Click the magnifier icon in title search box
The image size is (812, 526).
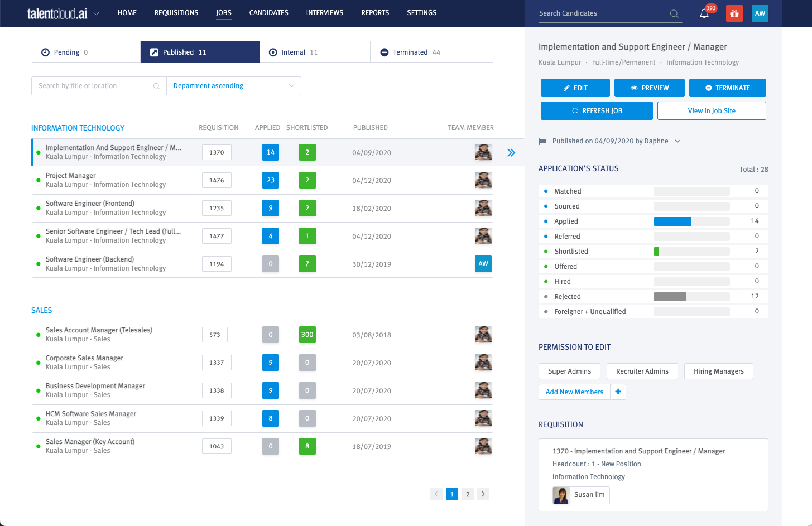point(156,86)
